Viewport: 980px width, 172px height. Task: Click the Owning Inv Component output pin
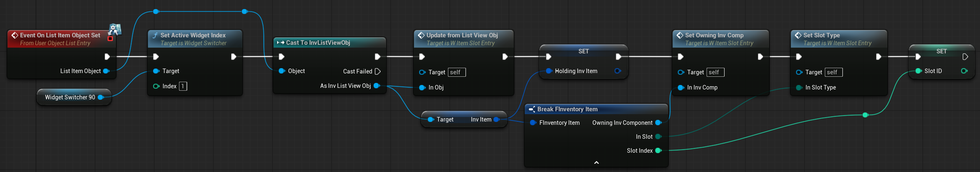tap(658, 123)
